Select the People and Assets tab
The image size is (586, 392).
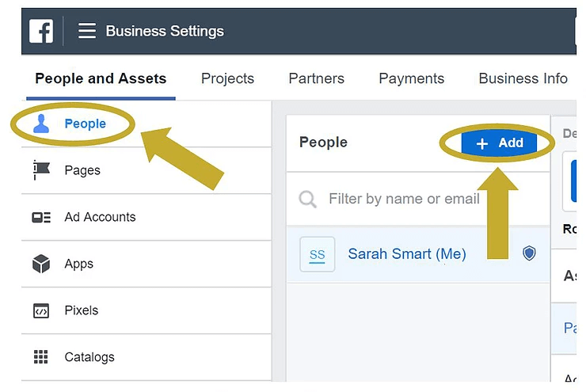click(x=101, y=78)
